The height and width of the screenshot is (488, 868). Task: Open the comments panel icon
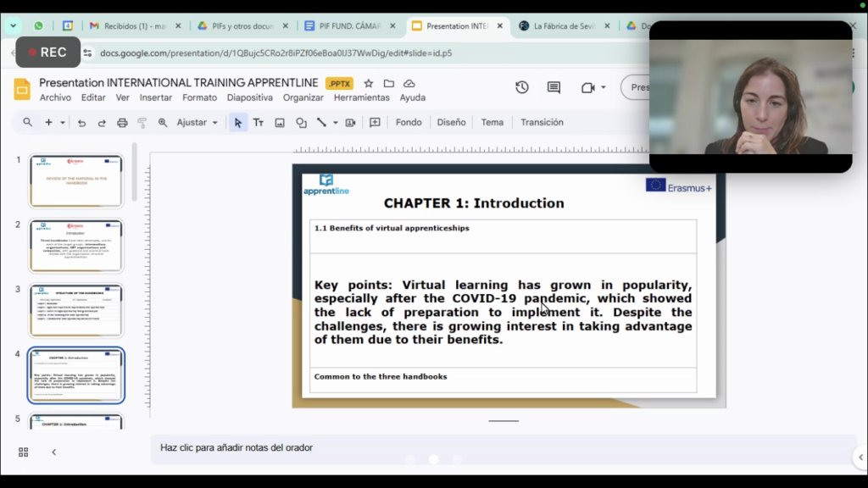554,87
